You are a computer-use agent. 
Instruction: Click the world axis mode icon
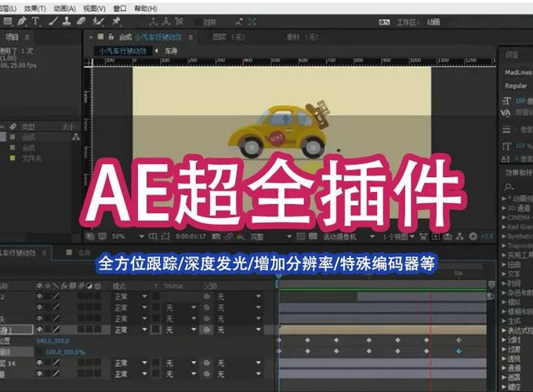[x=166, y=22]
